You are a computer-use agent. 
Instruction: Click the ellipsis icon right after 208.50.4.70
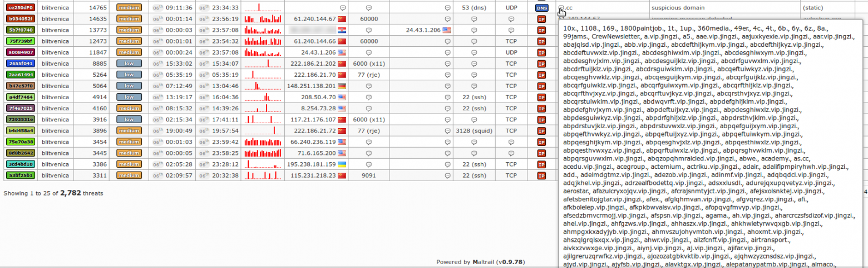(369, 98)
